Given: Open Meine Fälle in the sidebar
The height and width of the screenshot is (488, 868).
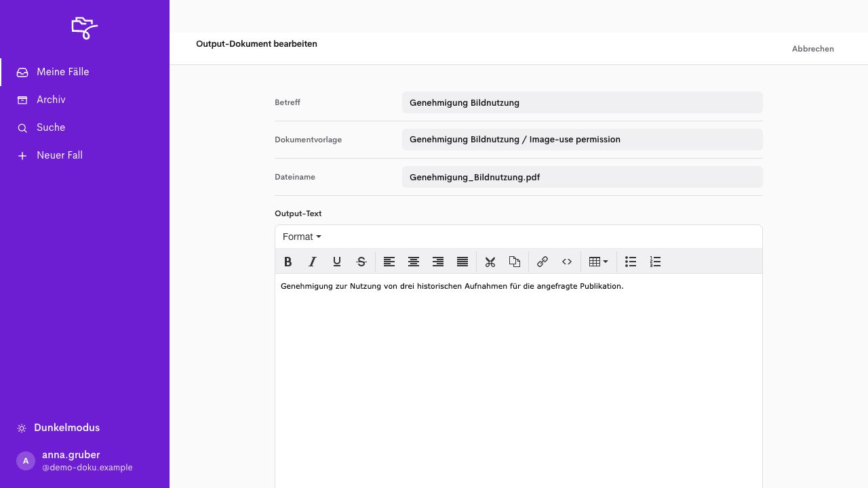Looking at the screenshot, I should click(85, 72).
